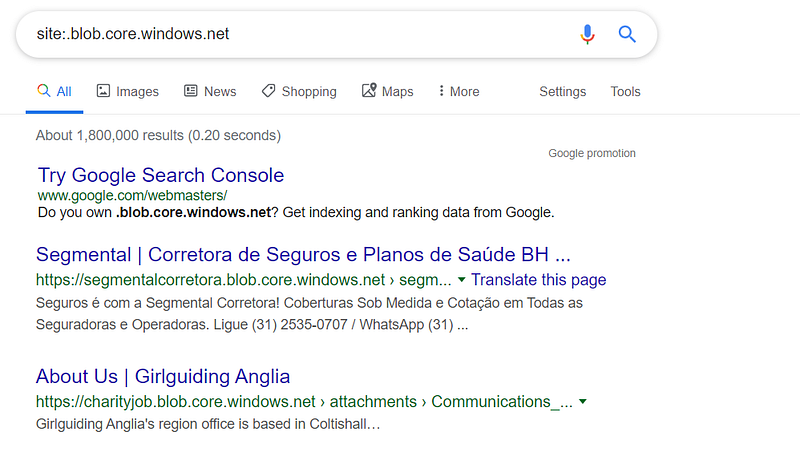This screenshot has width=800, height=456.
Task: Open the search Tools options
Action: pos(625,91)
